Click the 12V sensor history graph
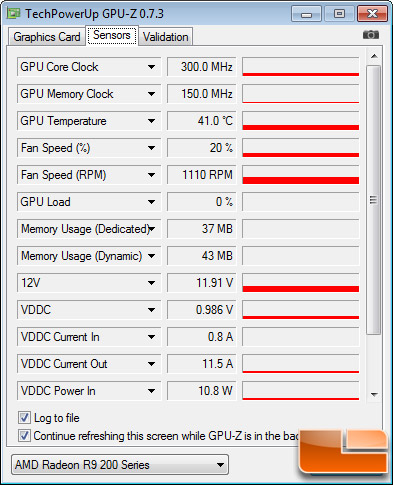The width and height of the screenshot is (393, 485). (x=301, y=283)
